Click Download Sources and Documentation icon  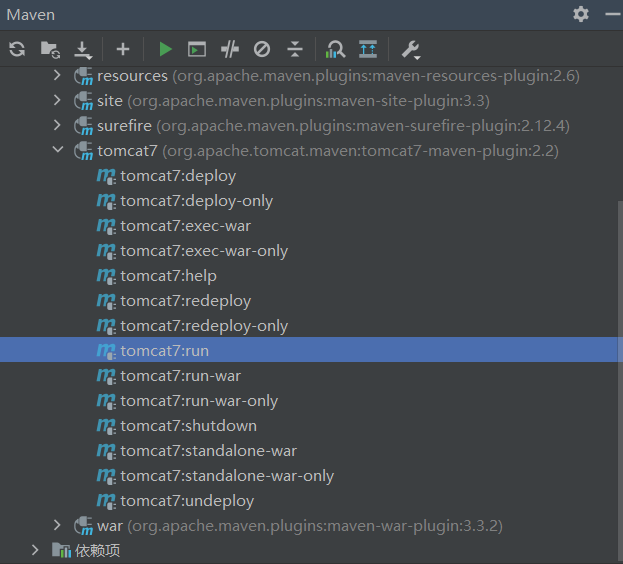83,50
